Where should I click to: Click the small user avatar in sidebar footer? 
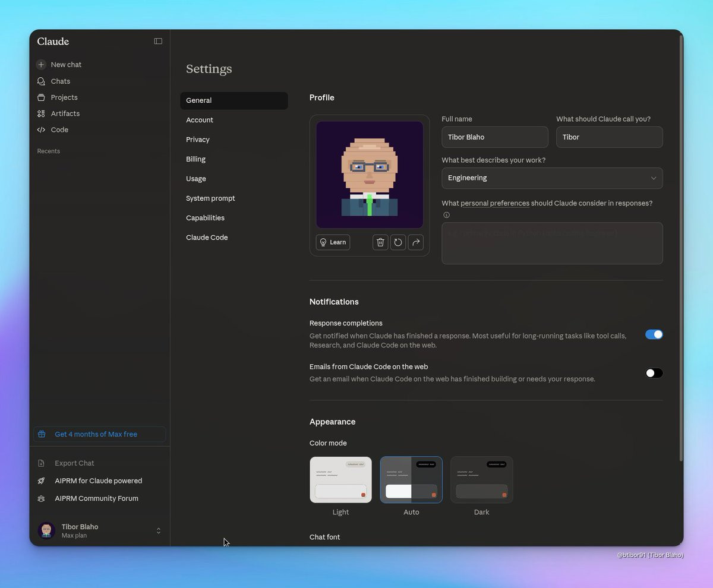46,530
